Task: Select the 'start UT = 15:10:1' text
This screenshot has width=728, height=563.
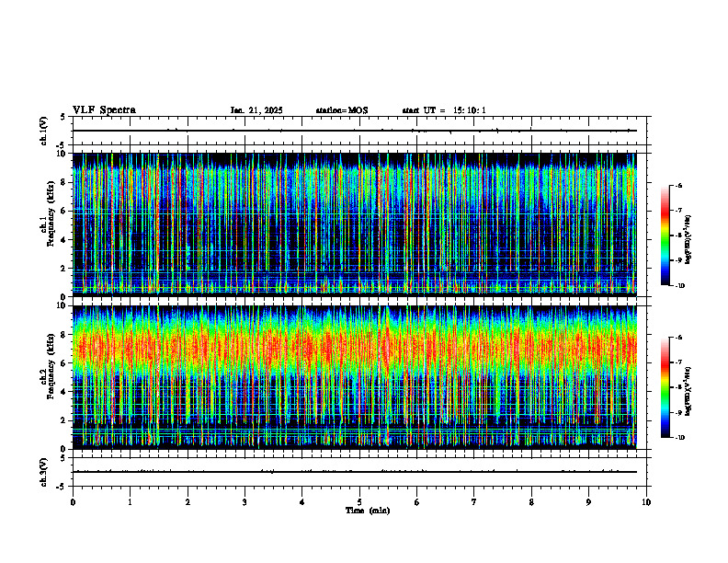Action: pyautogui.click(x=444, y=110)
